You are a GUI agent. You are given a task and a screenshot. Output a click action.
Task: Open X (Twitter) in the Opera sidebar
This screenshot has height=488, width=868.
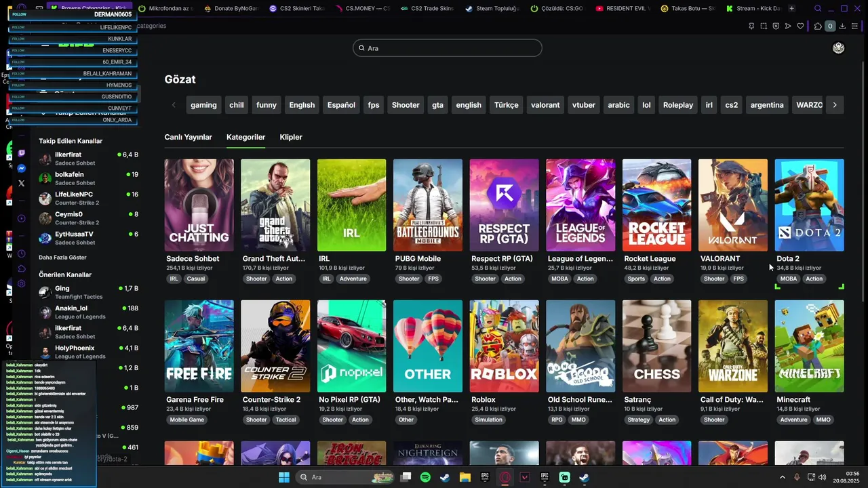pyautogui.click(x=22, y=183)
